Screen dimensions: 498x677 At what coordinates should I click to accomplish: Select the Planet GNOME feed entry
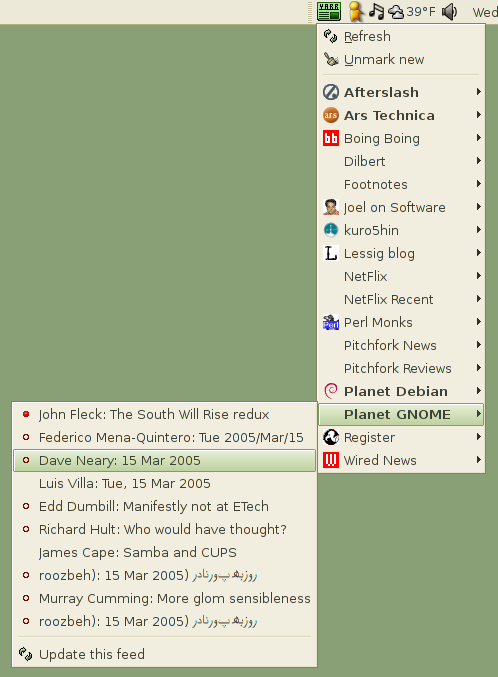tap(401, 414)
